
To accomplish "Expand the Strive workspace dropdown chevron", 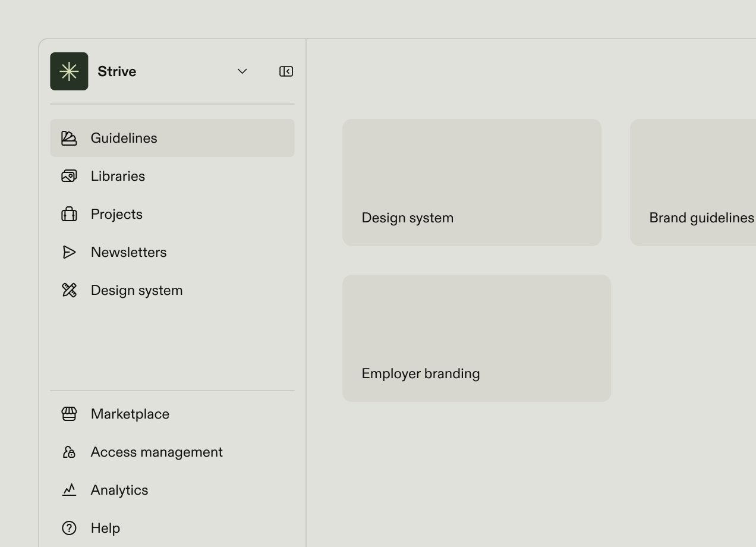I will [x=242, y=71].
